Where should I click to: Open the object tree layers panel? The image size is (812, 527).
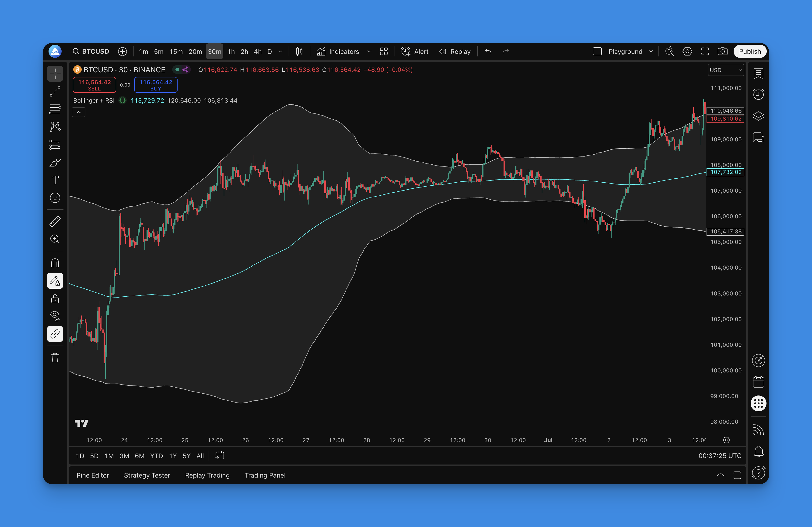tap(758, 116)
